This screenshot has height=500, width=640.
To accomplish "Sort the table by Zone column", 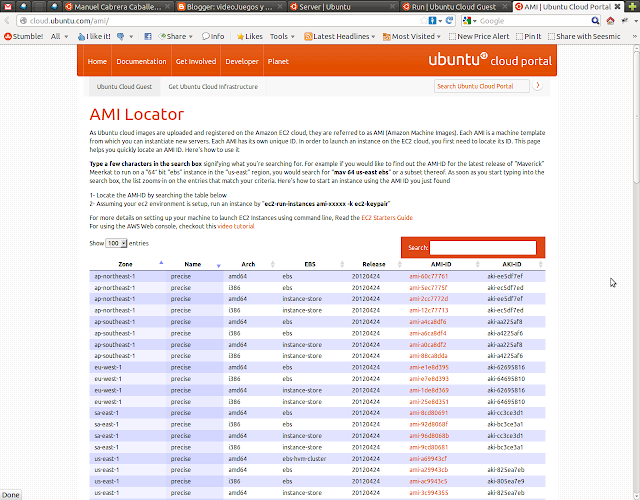I will [x=125, y=264].
